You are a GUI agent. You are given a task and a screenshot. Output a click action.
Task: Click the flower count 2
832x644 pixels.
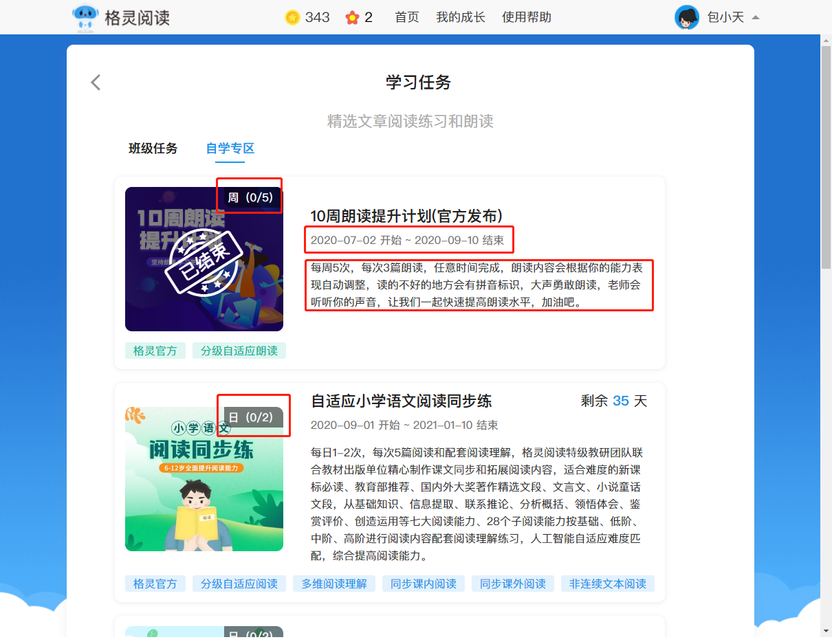click(x=369, y=17)
